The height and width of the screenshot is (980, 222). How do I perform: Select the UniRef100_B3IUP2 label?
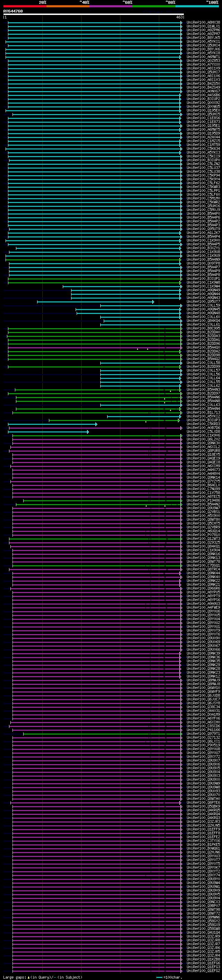203,99
